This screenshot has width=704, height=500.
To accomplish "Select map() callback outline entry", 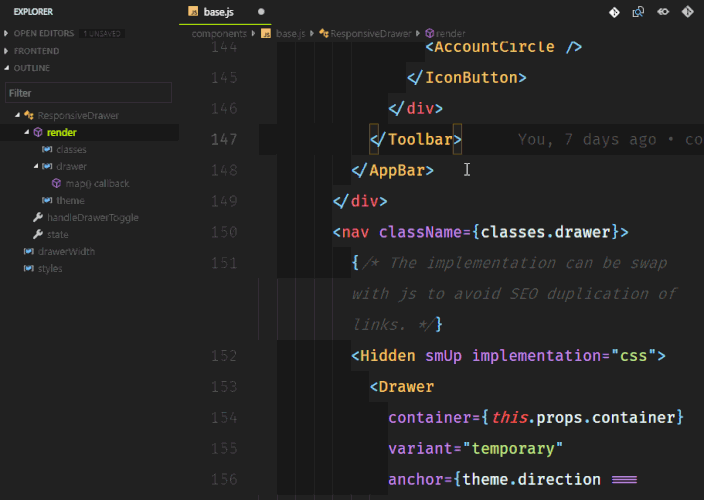I will [97, 184].
